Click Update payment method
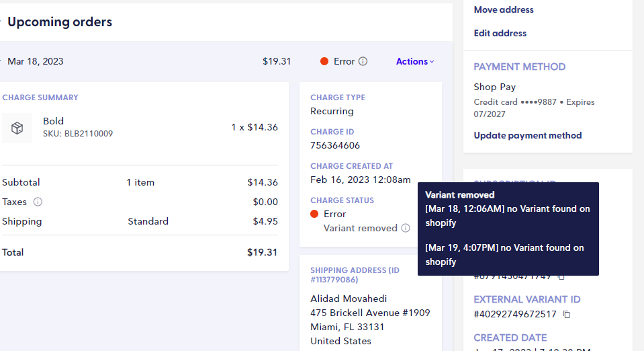Image resolution: width=644 pixels, height=351 pixels. (527, 135)
